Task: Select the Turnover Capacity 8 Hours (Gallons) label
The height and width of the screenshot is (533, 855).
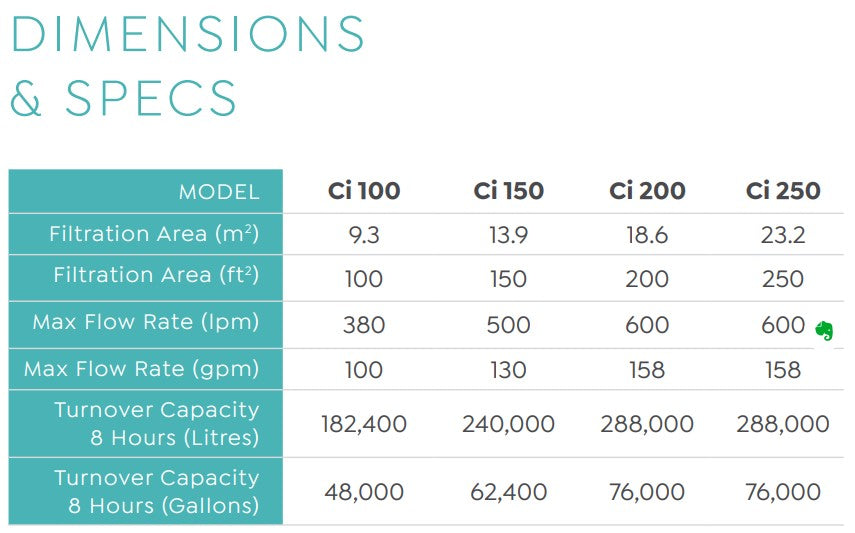Action: 157,491
